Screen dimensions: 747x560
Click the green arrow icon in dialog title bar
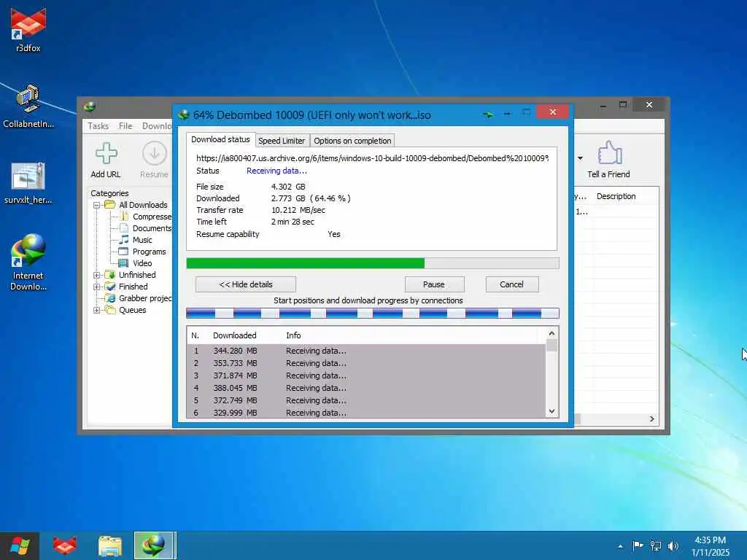[x=487, y=114]
